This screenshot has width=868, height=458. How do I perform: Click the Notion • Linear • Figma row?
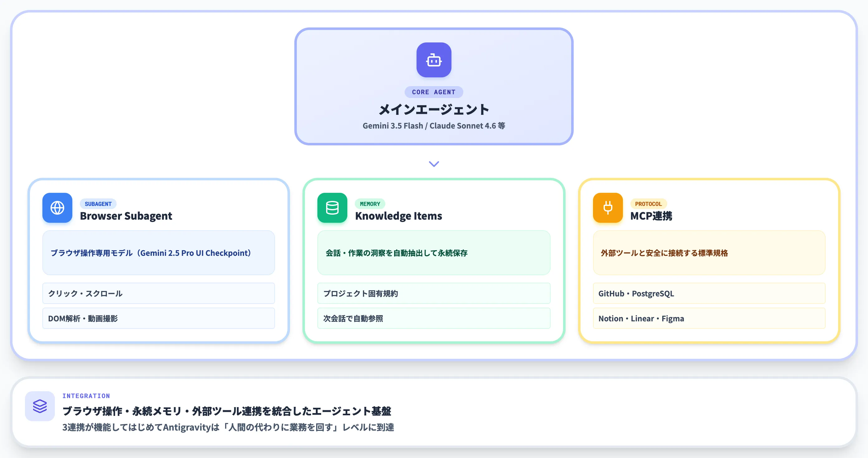709,318
